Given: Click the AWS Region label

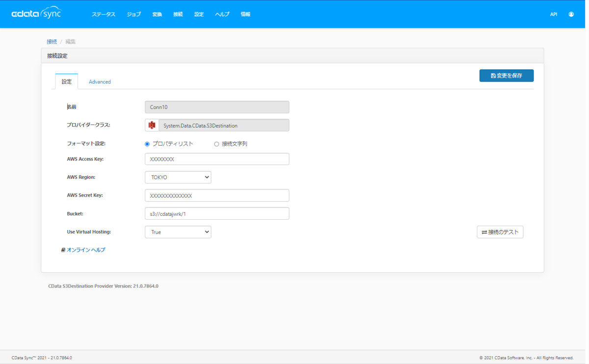Looking at the screenshot, I should point(81,177).
